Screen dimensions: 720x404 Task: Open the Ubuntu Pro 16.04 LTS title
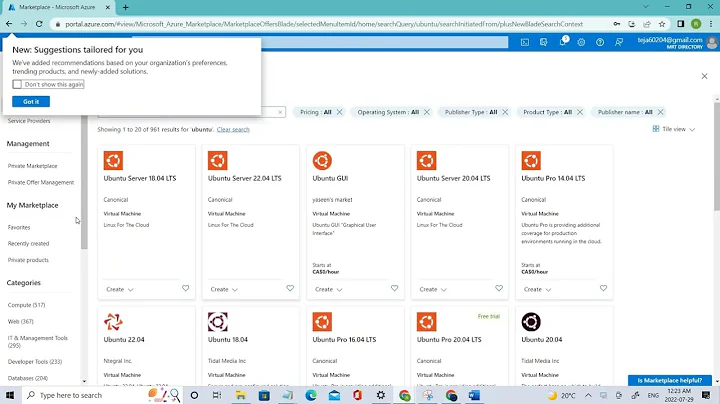click(344, 340)
